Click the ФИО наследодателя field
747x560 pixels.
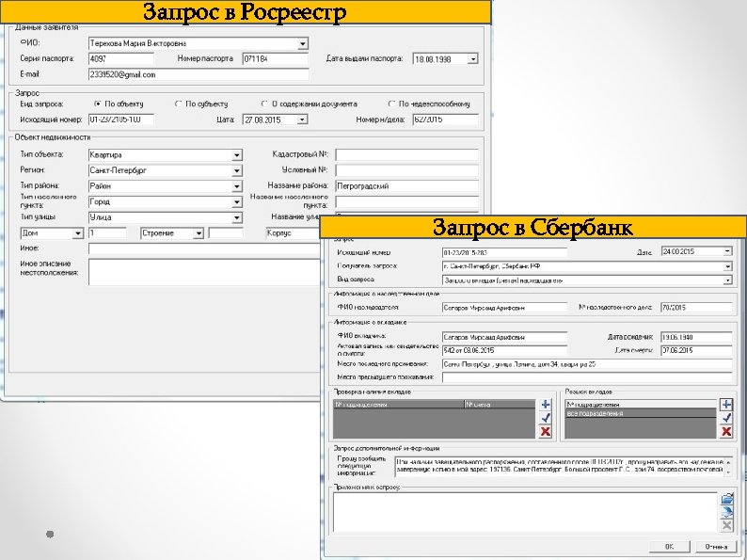tap(504, 308)
